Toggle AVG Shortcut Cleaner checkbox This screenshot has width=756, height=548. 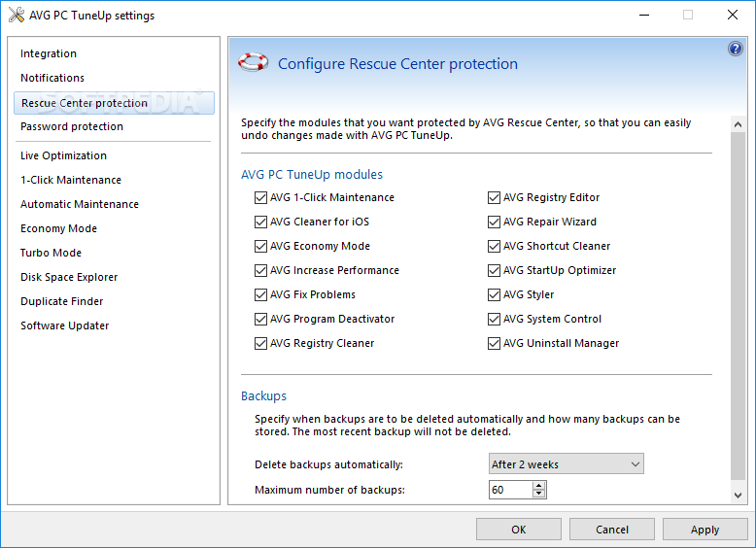pos(495,246)
